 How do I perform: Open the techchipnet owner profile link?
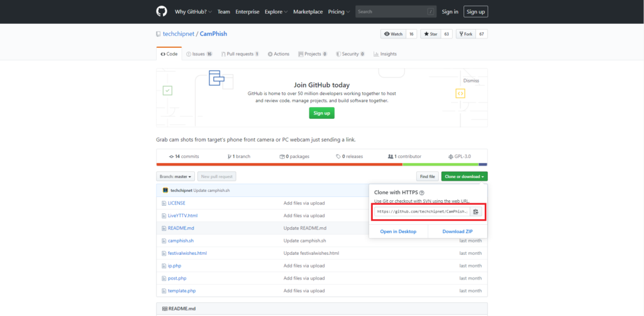click(178, 34)
